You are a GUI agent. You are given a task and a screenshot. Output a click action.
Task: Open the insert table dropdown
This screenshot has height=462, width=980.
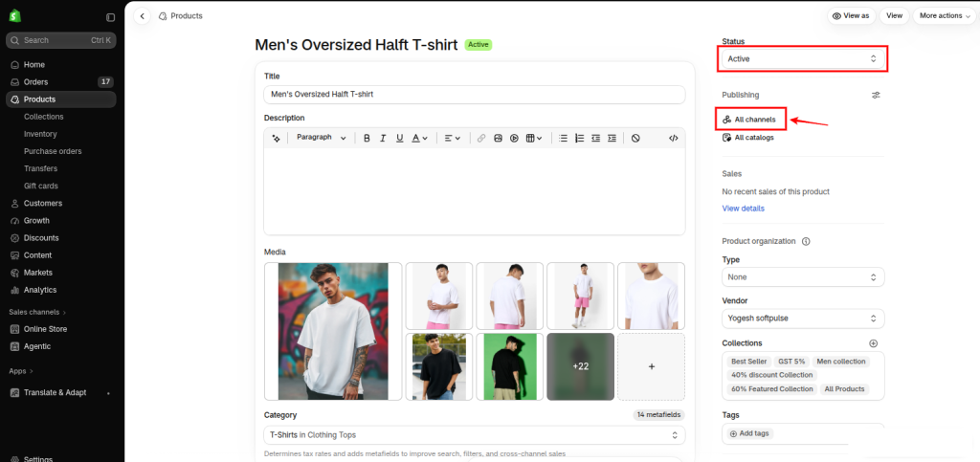point(534,138)
